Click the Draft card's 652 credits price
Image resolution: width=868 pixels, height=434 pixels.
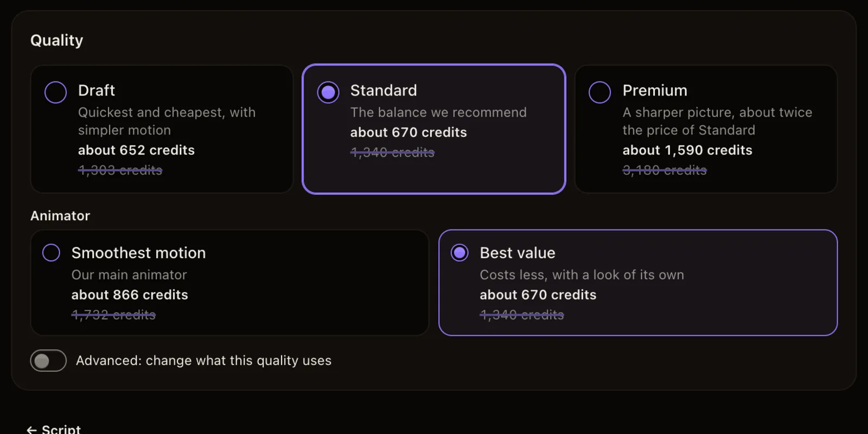click(x=136, y=150)
